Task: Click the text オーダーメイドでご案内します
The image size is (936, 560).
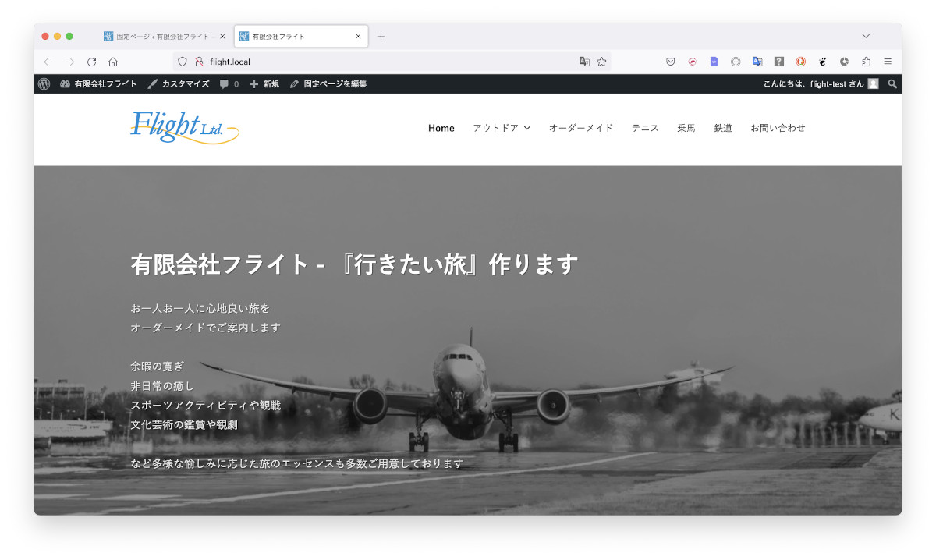Action: pos(205,328)
